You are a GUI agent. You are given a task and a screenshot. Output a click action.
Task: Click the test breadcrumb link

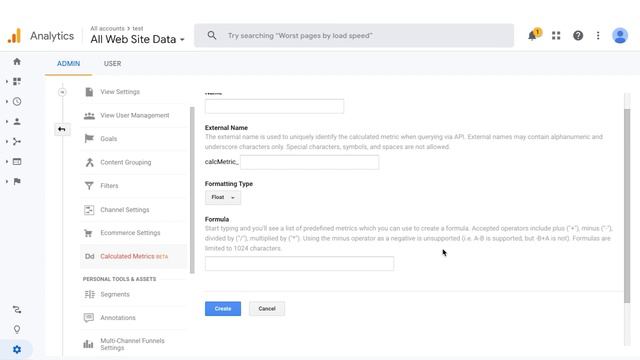coord(138,29)
